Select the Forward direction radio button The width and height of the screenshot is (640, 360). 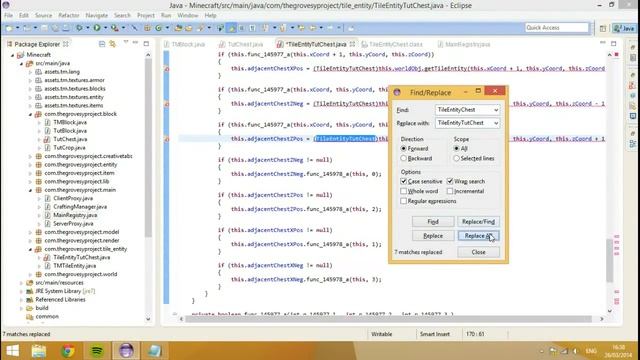tap(404, 149)
